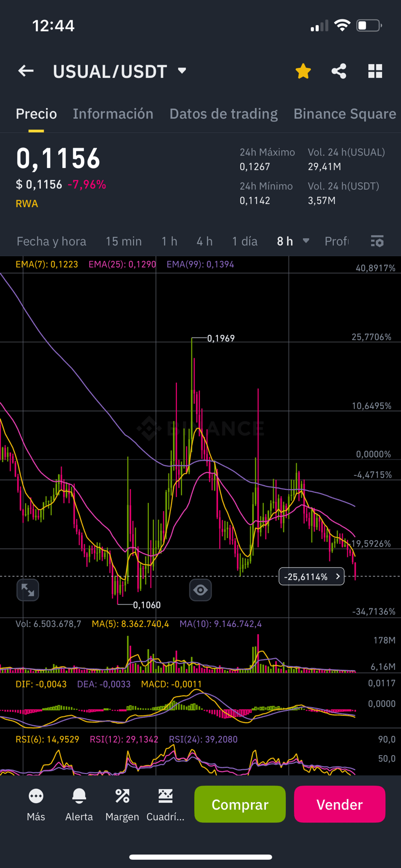
Task: Open the chart settings icon
Action: click(377, 241)
